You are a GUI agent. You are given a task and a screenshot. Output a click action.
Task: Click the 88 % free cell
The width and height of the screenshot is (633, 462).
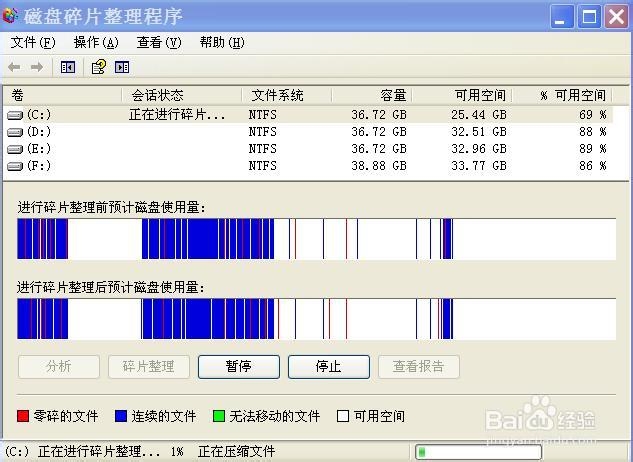pos(593,132)
